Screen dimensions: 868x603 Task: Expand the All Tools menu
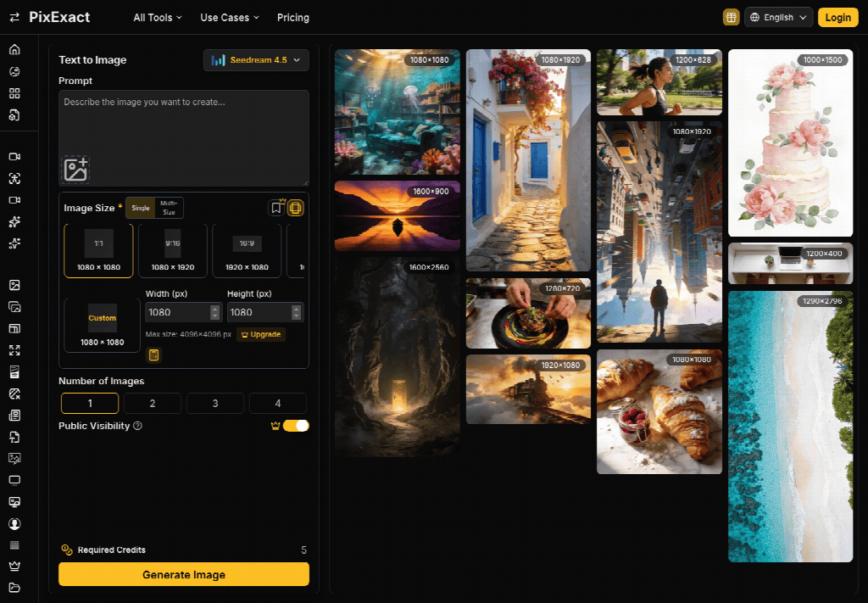tap(158, 18)
